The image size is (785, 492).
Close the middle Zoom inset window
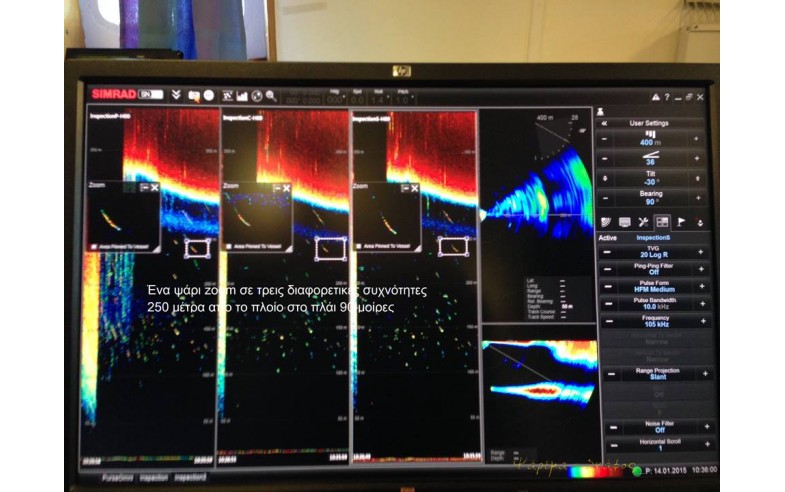[286, 188]
